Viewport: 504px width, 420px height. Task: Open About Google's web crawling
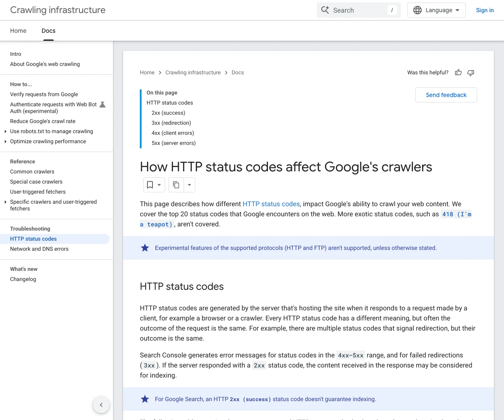tap(45, 64)
